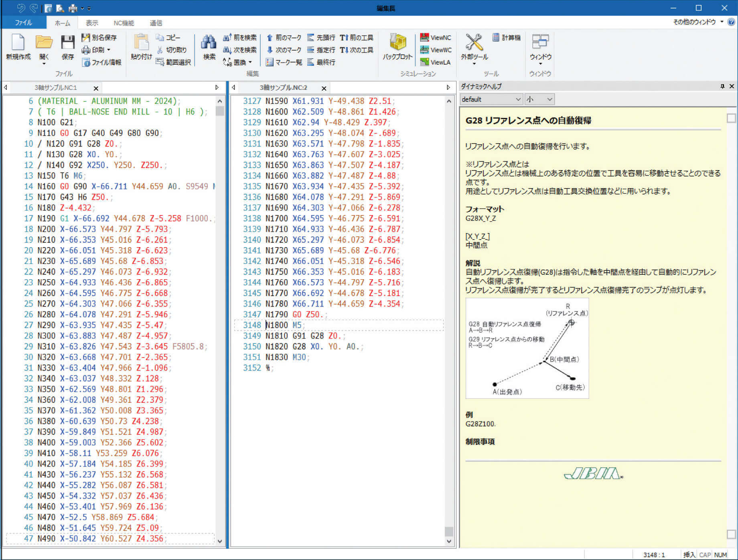Click the ファイル情報 button
This screenshot has height=560, width=738.
point(101,62)
